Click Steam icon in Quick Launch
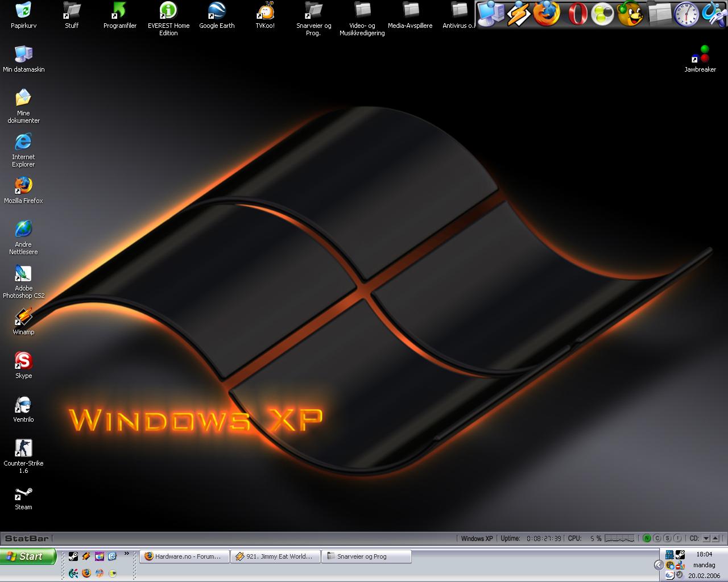This screenshot has width=728, height=582. (73, 556)
